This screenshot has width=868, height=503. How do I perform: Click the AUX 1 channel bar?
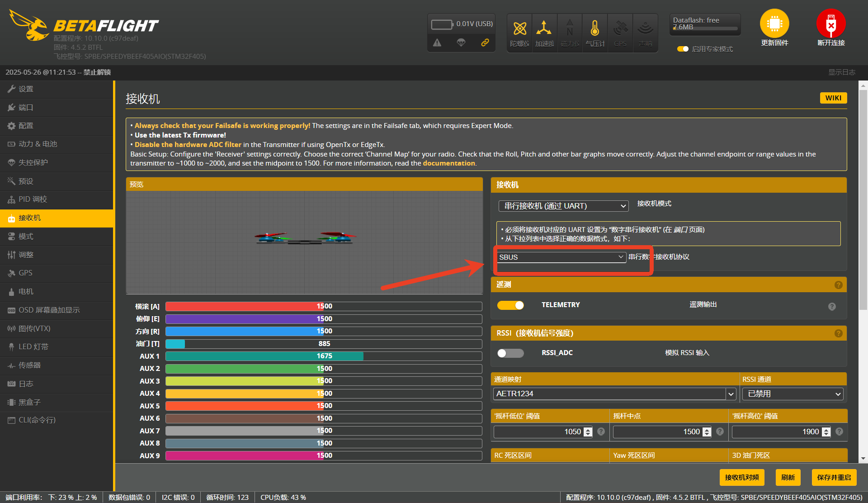coord(324,356)
